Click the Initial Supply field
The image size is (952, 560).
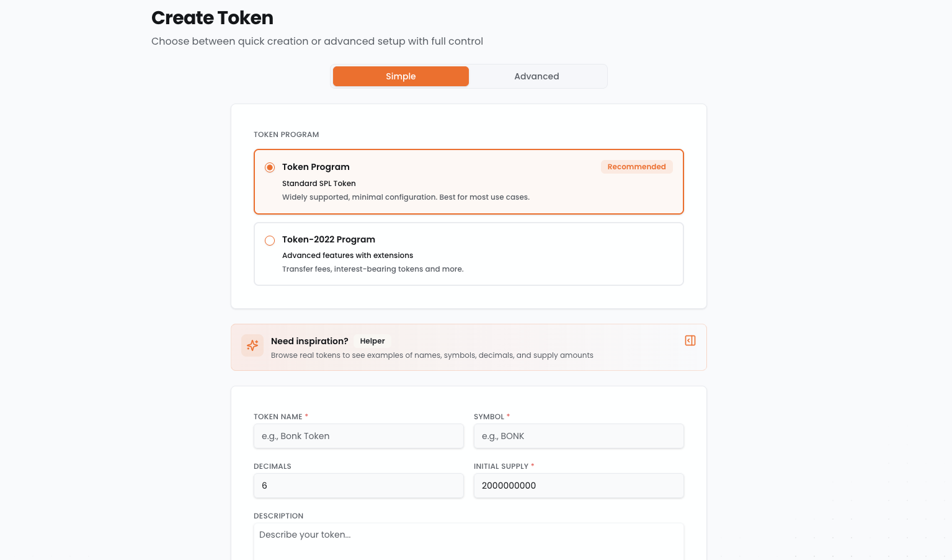578,486
